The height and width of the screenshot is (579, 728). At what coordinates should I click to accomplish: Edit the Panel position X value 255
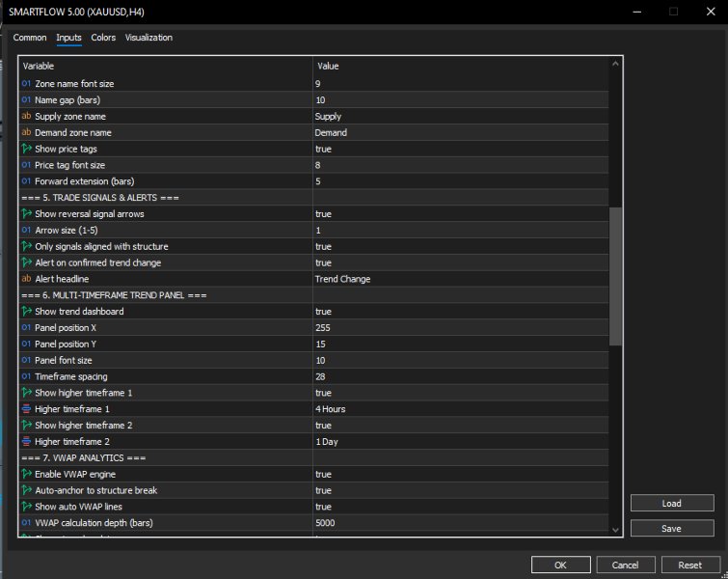[461, 327]
